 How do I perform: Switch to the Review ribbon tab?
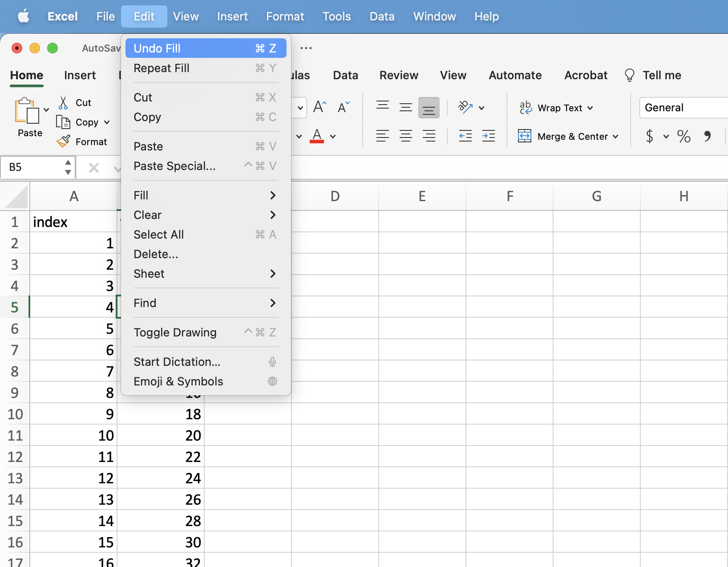[x=399, y=75]
